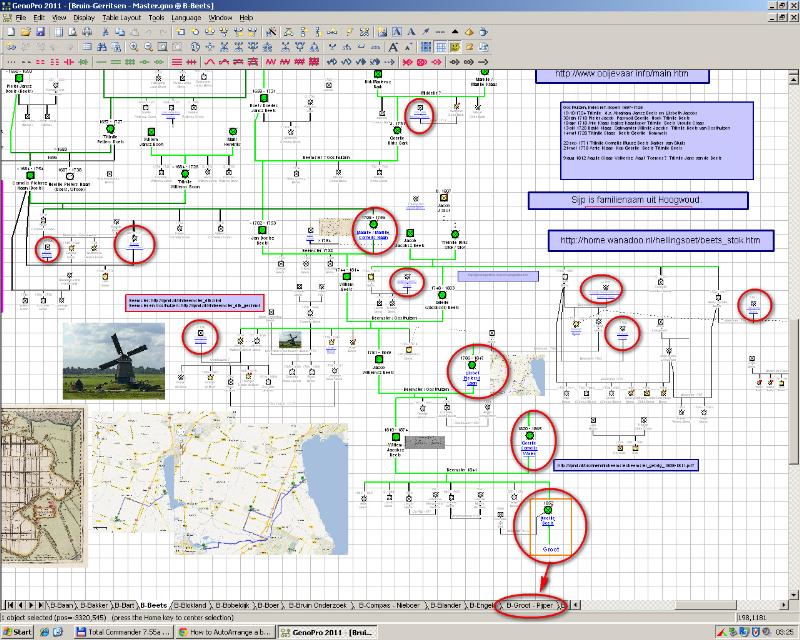
Task: Click the Zoom In magnifier icon
Action: click(x=133, y=47)
